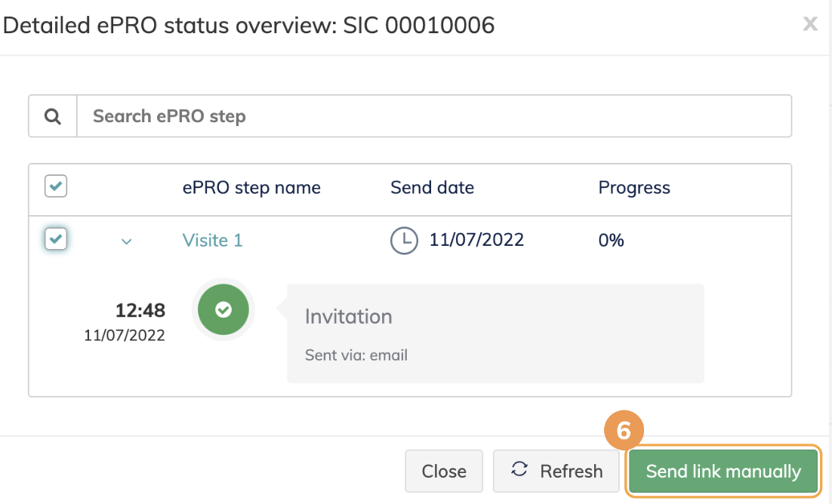
Task: Click the Progress column header
Action: [634, 188]
